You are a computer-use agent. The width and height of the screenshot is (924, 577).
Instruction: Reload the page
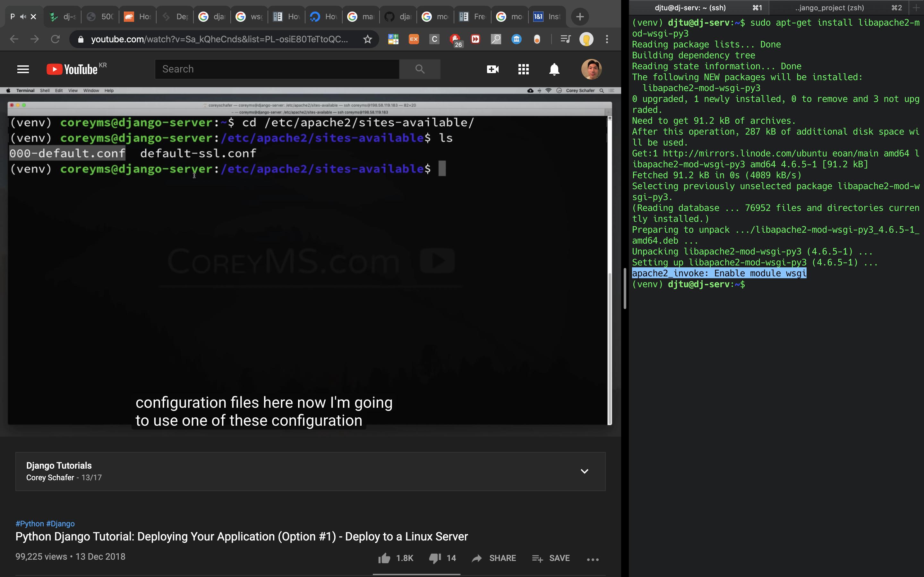56,39
